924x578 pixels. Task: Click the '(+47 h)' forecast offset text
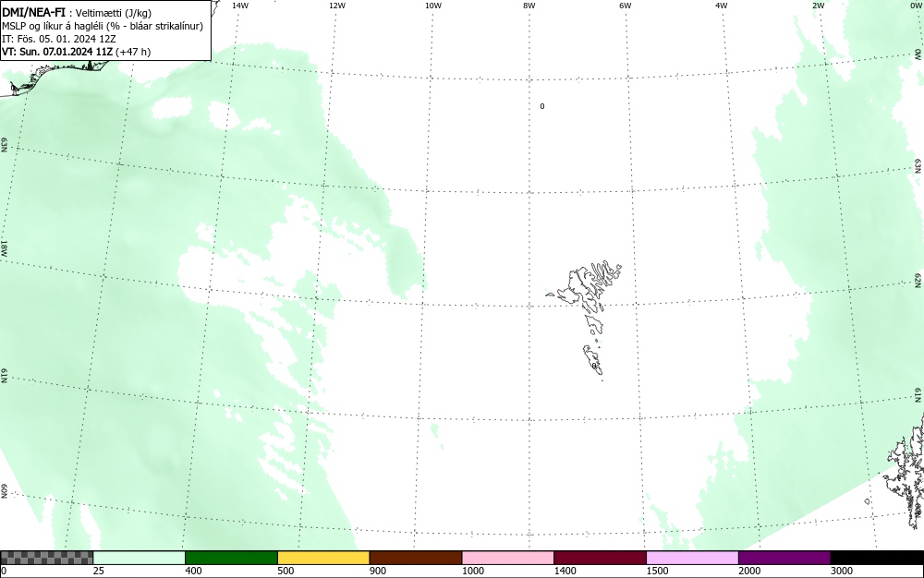pyautogui.click(x=133, y=52)
